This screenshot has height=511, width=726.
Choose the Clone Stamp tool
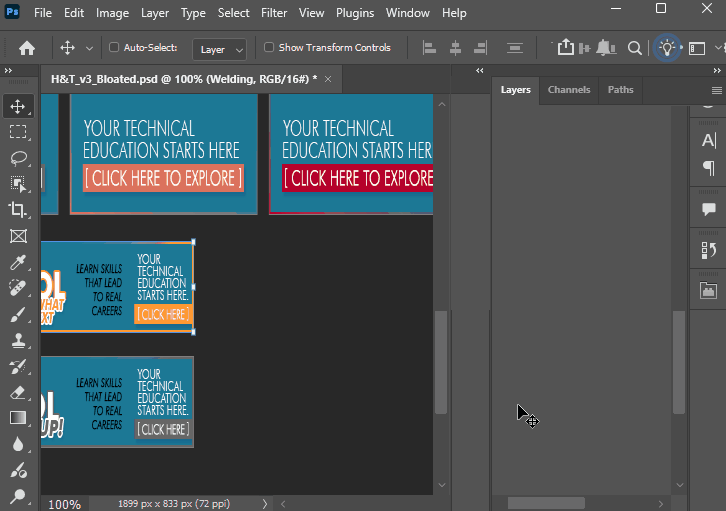[x=18, y=341]
